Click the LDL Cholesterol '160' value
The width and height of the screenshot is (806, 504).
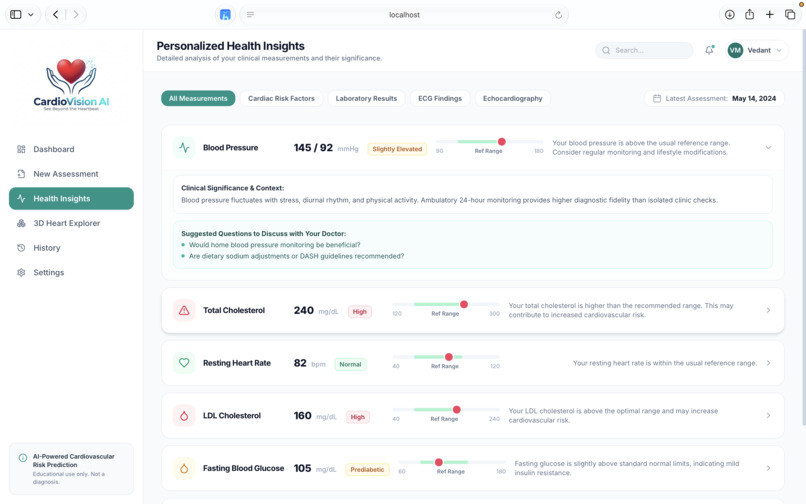tap(303, 416)
